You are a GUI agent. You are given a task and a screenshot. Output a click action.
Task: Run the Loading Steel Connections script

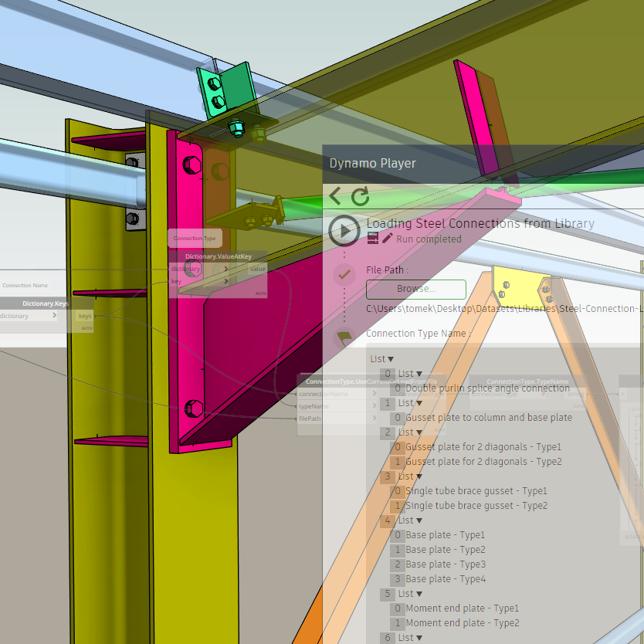(x=344, y=231)
